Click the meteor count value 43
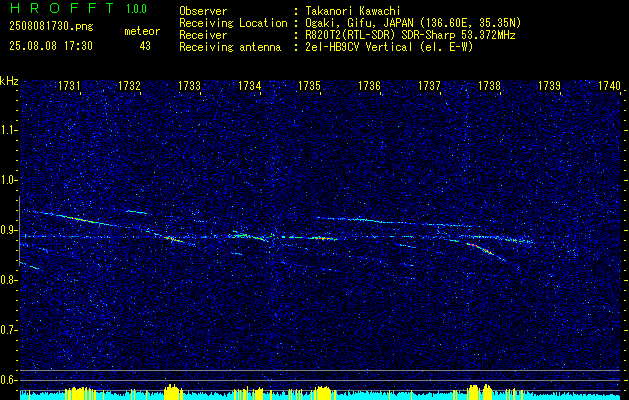This screenshot has height=400, width=629. [x=145, y=46]
